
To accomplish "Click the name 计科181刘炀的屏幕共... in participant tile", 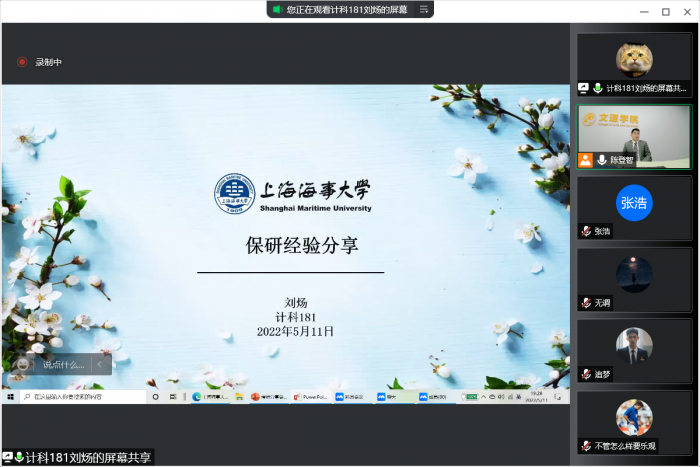I will pos(646,88).
